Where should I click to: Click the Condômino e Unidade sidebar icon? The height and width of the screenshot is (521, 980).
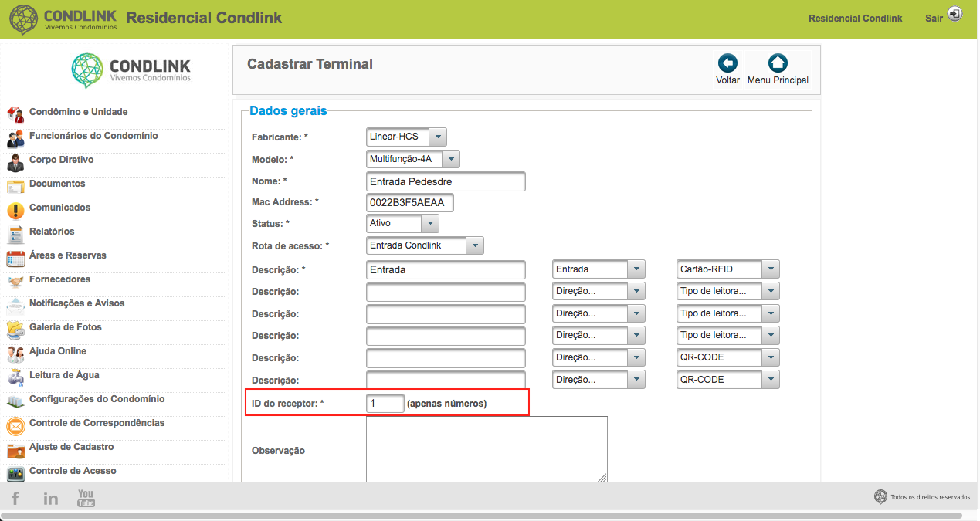click(x=15, y=115)
